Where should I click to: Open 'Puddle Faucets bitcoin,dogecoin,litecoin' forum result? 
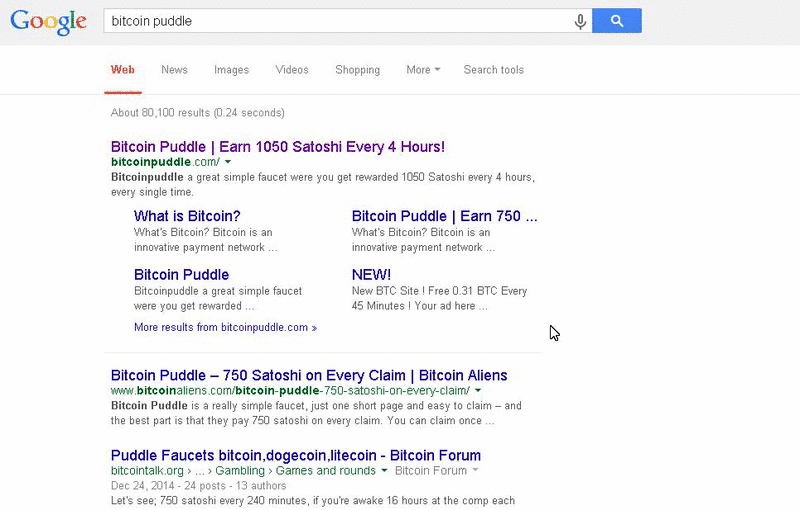[x=295, y=455]
